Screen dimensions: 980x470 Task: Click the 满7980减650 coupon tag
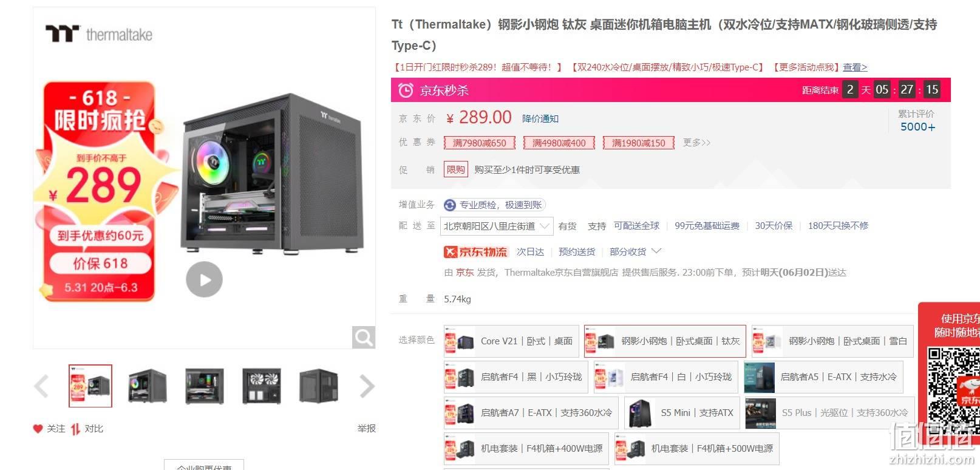480,143
